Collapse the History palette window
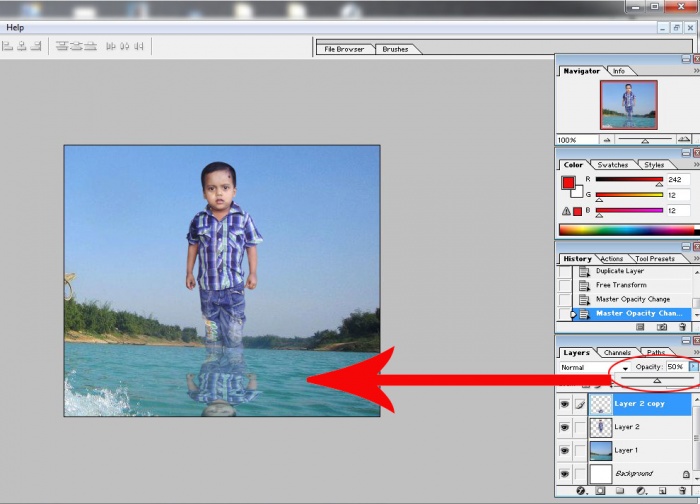The width and height of the screenshot is (700, 504). (686, 247)
